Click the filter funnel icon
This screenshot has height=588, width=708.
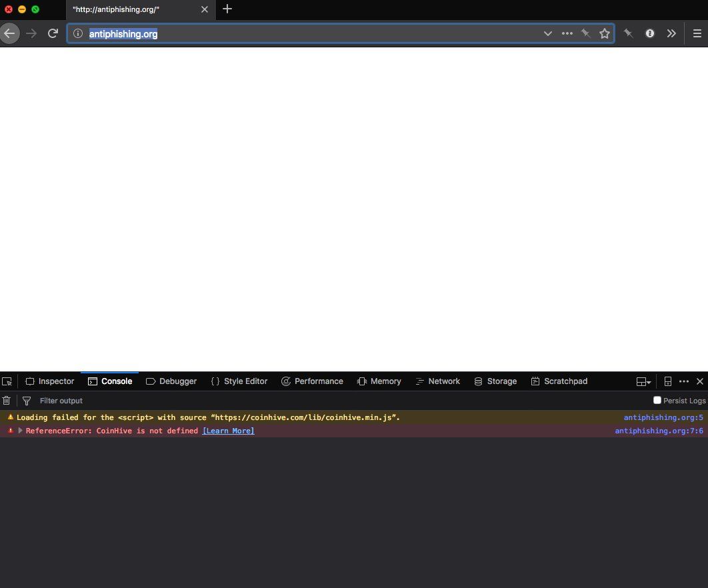tap(27, 401)
